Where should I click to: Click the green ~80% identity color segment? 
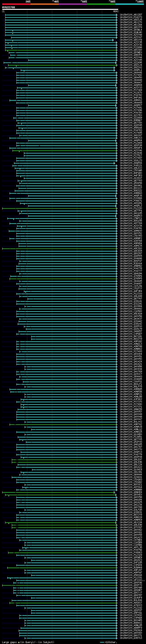[101, 4]
